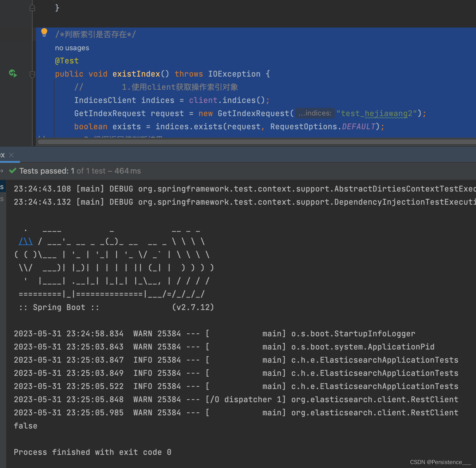476x468 pixels.
Task: Click the /*判断索引是否存在*/ comment
Action: [95, 34]
